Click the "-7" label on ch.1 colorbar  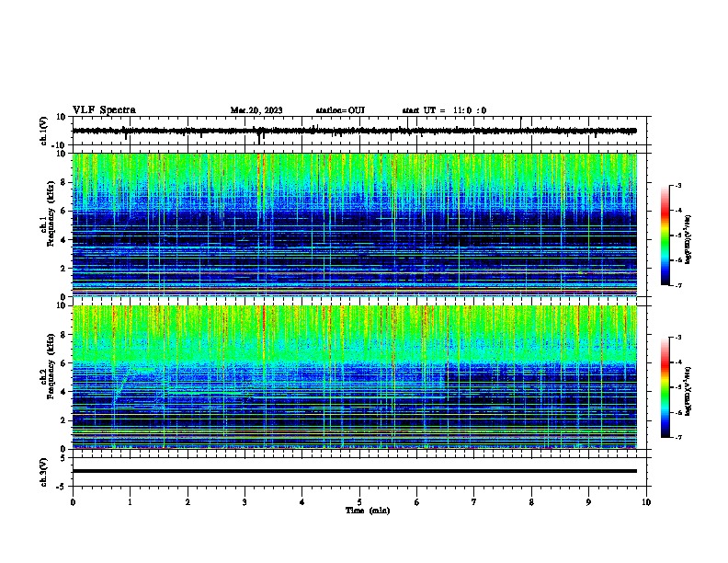pos(677,286)
